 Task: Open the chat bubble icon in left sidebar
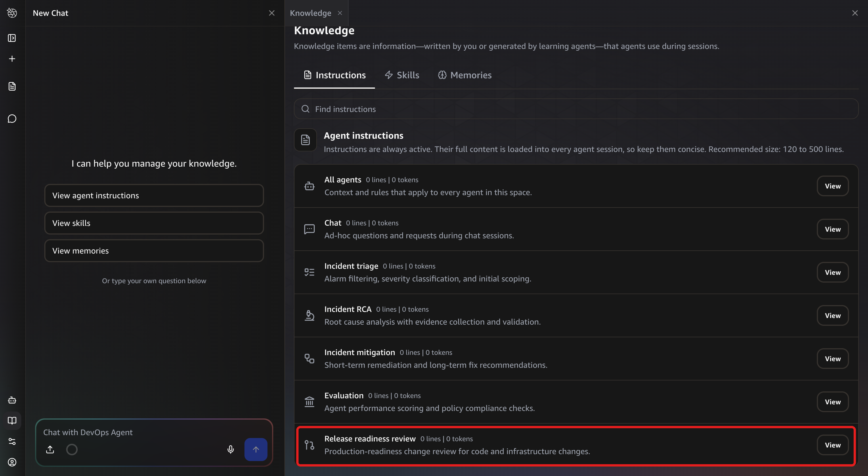12,119
